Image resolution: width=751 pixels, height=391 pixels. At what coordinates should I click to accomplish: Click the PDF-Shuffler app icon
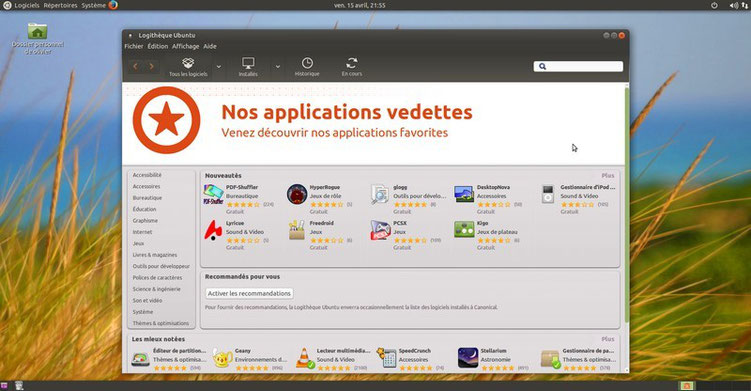click(x=213, y=195)
